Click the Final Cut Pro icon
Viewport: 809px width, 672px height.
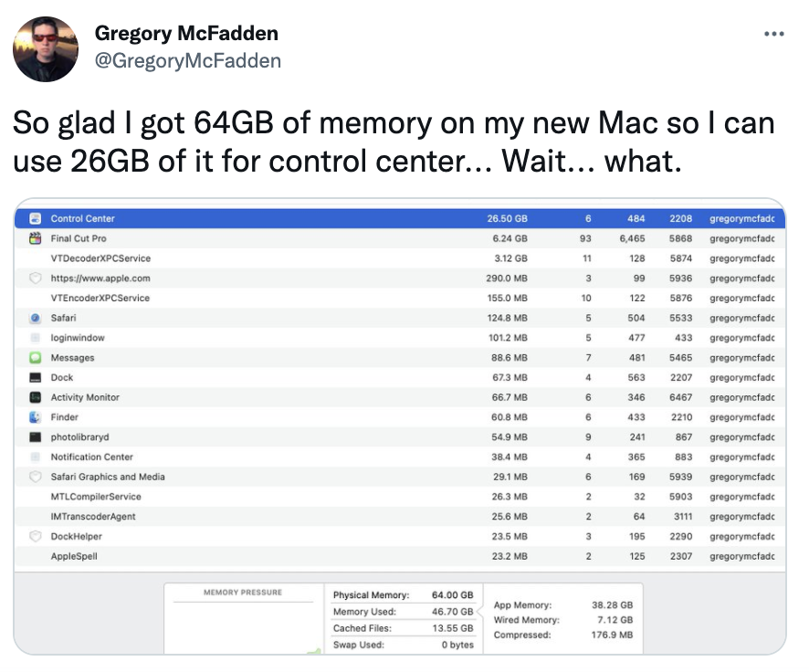click(36, 238)
